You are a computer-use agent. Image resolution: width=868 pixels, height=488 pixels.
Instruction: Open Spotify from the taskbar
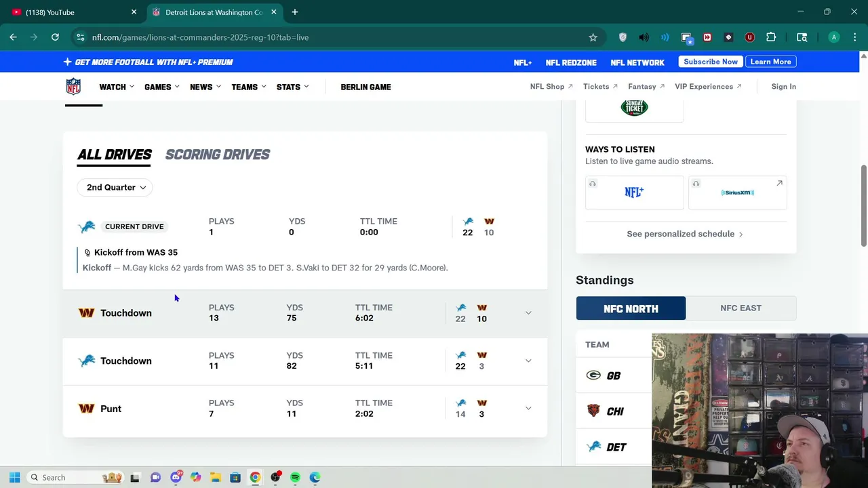pyautogui.click(x=295, y=477)
